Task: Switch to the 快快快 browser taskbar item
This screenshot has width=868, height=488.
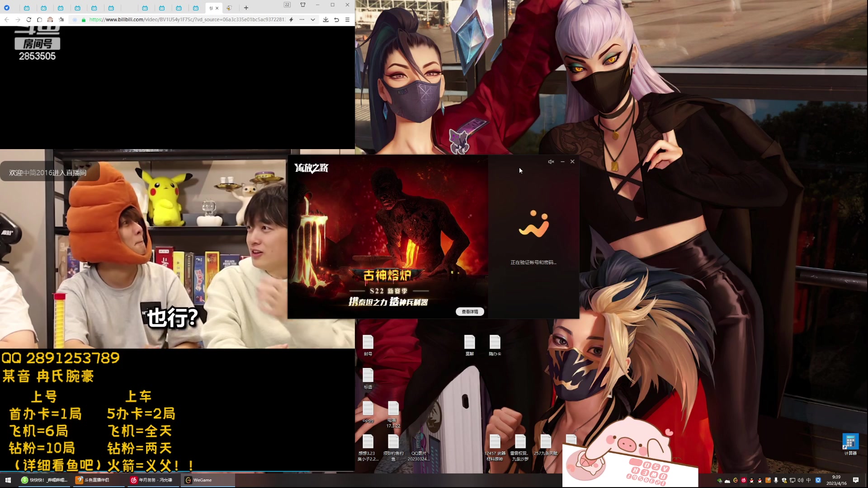Action: click(45, 480)
